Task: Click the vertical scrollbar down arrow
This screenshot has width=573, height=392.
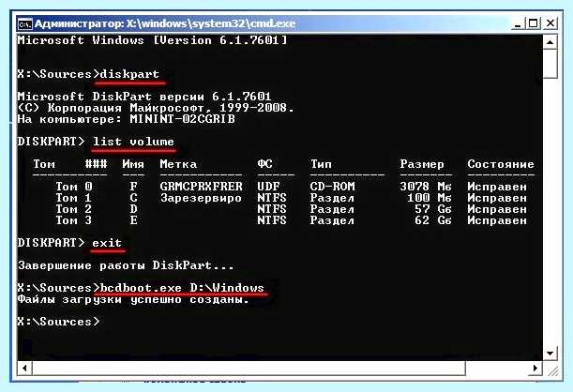Action: 550,353
